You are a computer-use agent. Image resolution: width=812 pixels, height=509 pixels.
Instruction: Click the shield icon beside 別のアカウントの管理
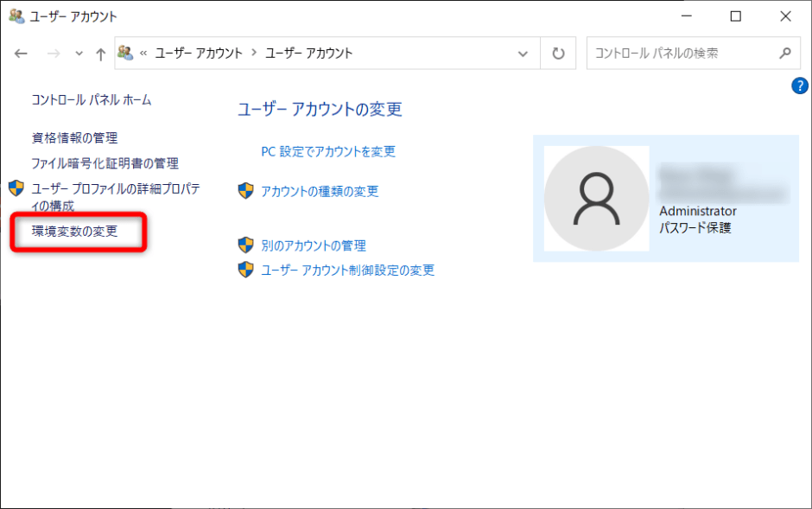[x=245, y=245]
